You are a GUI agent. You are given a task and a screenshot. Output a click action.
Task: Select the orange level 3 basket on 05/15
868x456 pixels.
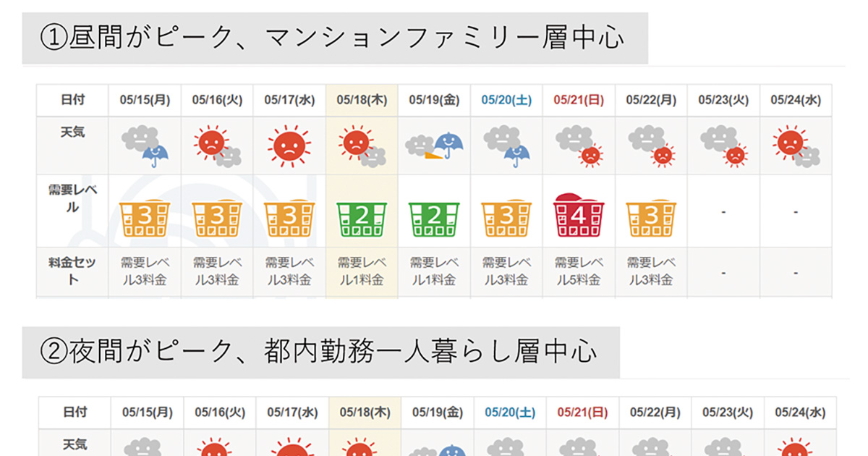coord(145,219)
